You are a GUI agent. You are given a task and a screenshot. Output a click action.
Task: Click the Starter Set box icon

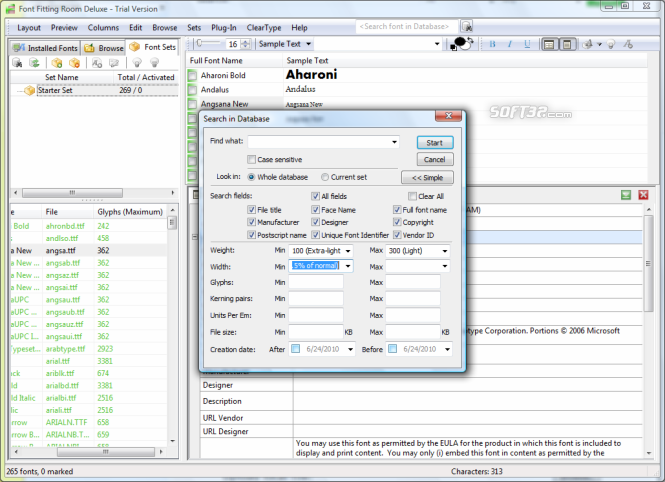(x=30, y=90)
